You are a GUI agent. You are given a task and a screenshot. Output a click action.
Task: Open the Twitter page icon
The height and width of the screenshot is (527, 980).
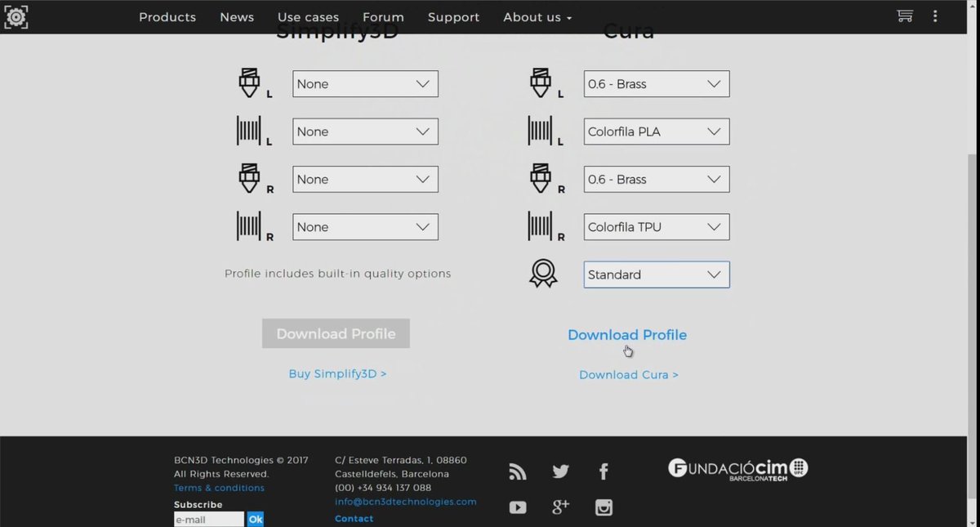[560, 471]
